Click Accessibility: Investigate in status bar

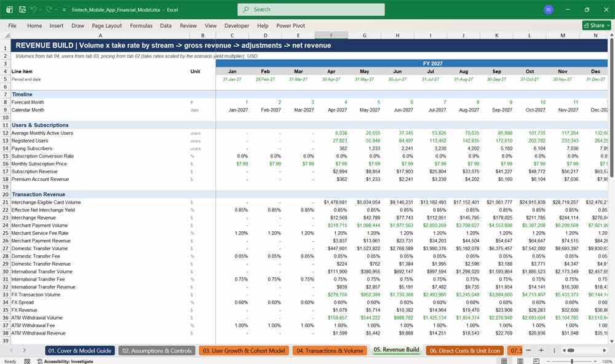[65, 362]
